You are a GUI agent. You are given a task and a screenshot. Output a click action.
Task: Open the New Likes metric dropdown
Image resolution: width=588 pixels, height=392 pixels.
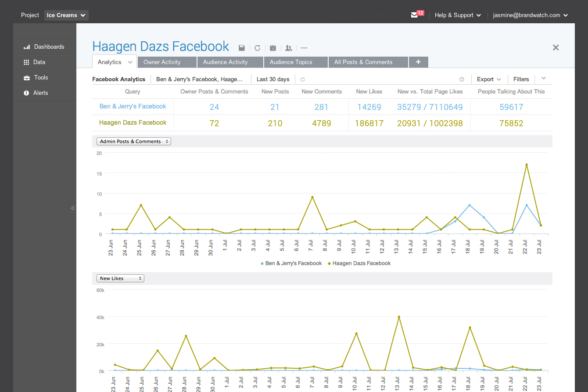pos(120,278)
